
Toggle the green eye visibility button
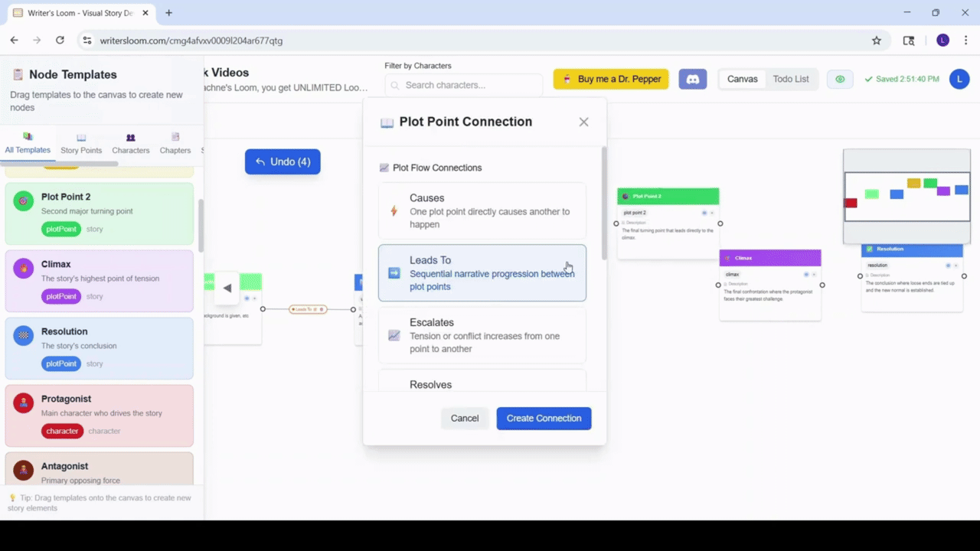coord(840,79)
